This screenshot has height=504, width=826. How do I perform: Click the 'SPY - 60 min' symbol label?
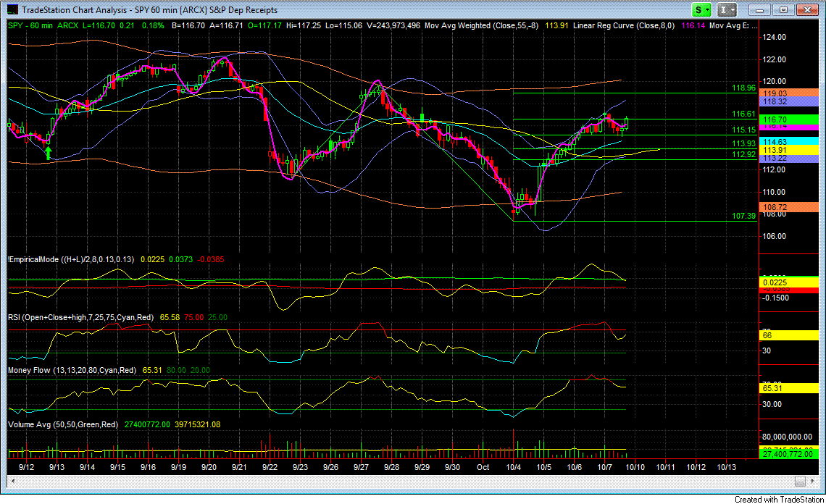pos(30,25)
